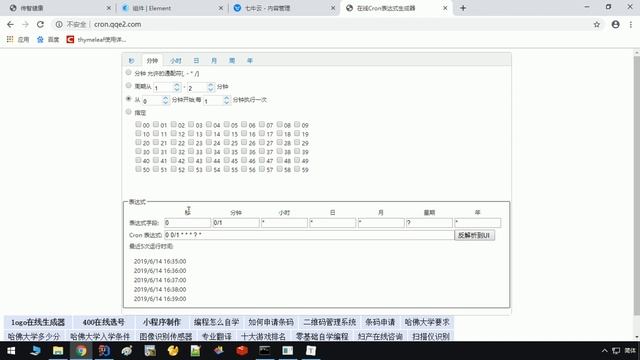Click the 简体 input method indicator
640x360 pixels.
(x=631, y=351)
